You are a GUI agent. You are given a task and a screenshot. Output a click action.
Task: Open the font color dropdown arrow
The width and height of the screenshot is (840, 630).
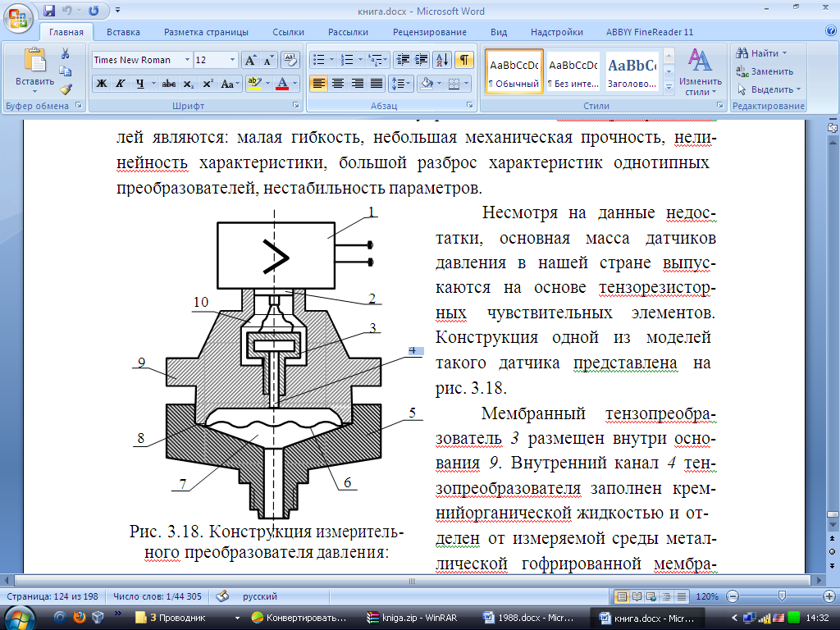tap(294, 84)
